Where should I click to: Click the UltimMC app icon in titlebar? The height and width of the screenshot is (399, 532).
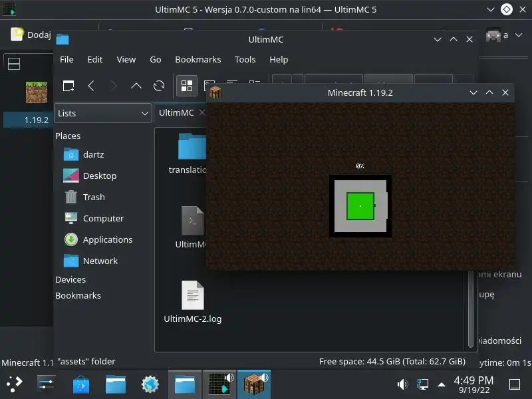pyautogui.click(x=9, y=9)
